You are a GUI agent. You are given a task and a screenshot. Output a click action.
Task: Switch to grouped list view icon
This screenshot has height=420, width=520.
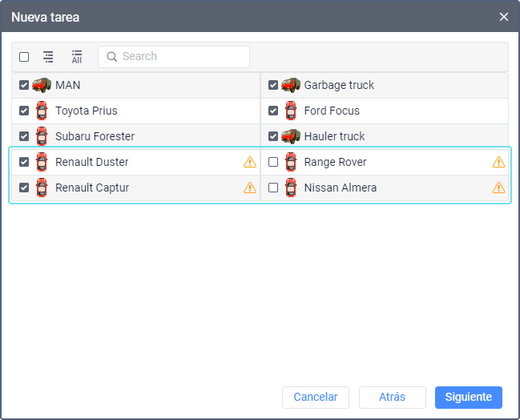coord(49,57)
